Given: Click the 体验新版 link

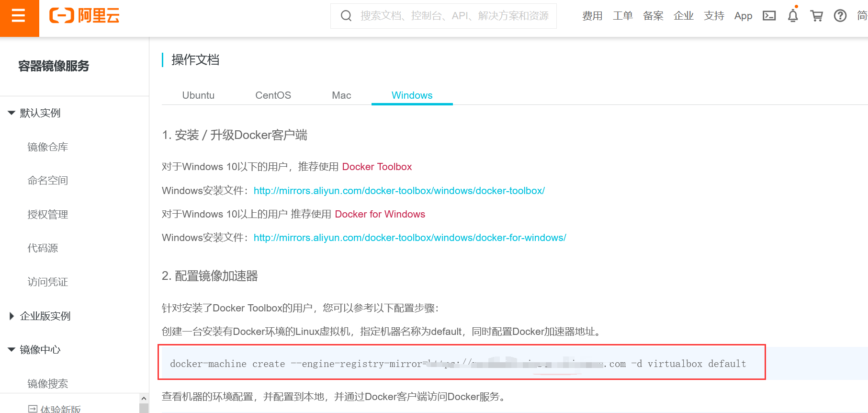Looking at the screenshot, I should (x=60, y=409).
